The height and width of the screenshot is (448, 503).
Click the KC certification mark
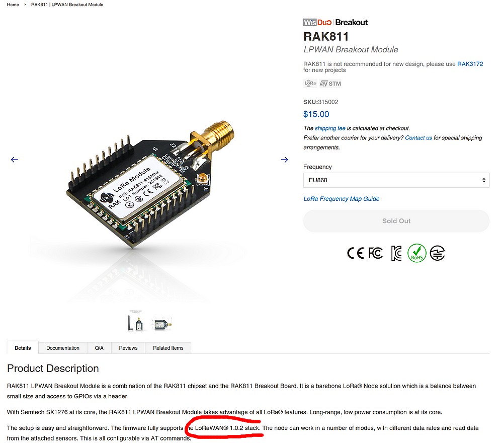coord(396,253)
